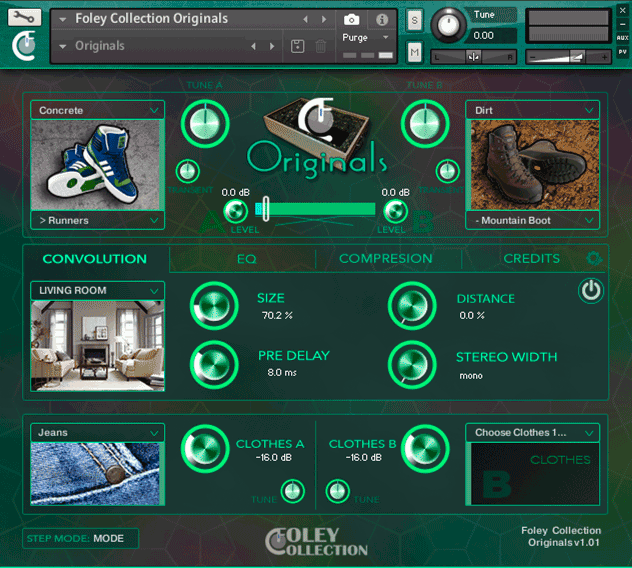Take a snapshot with the camera icon
This screenshot has height=568, width=632.
351,19
